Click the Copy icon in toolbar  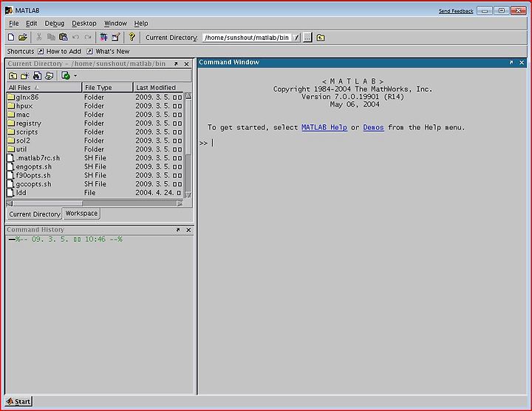[51, 37]
